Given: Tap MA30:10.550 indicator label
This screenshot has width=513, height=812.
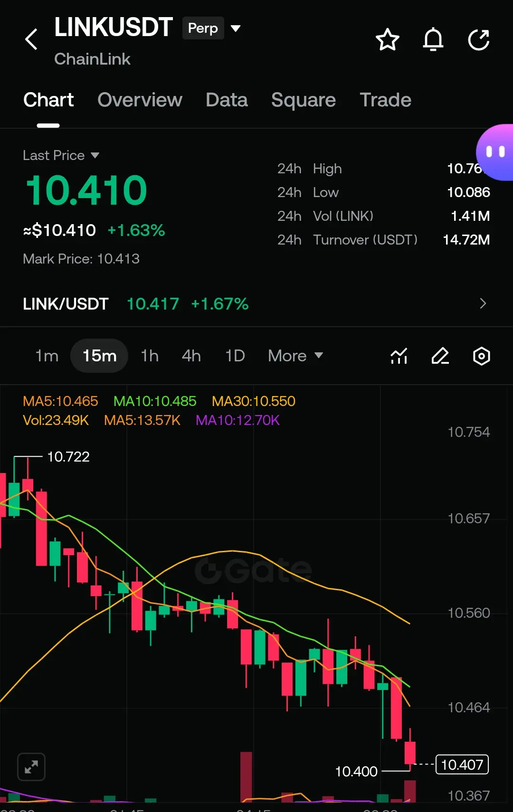Looking at the screenshot, I should 254,401.
